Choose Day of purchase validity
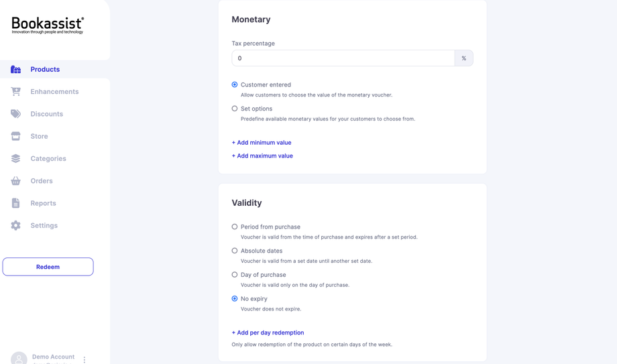 click(x=235, y=275)
